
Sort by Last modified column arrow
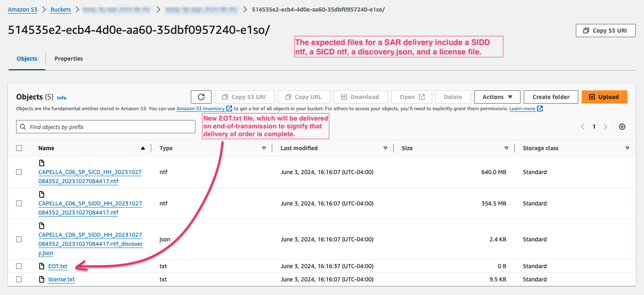coord(385,148)
